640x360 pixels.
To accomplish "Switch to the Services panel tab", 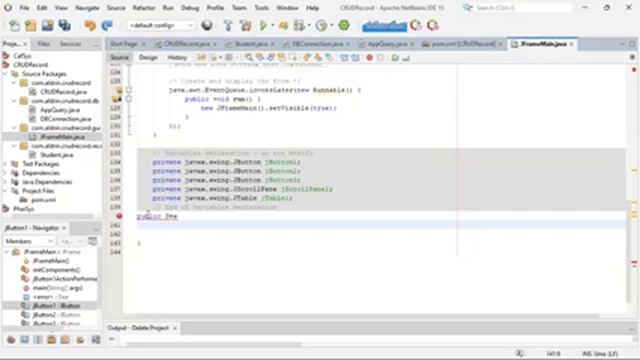I will click(70, 44).
